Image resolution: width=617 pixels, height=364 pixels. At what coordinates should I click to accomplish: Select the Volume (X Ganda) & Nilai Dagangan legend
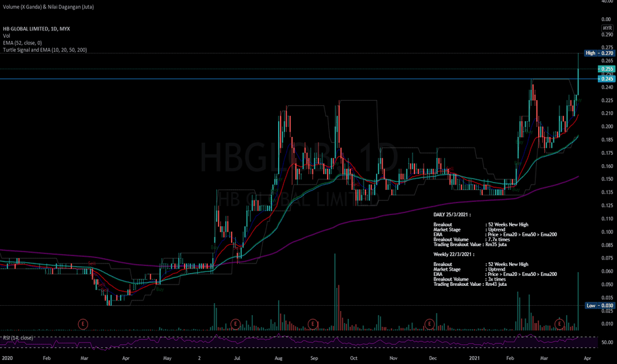(48, 7)
